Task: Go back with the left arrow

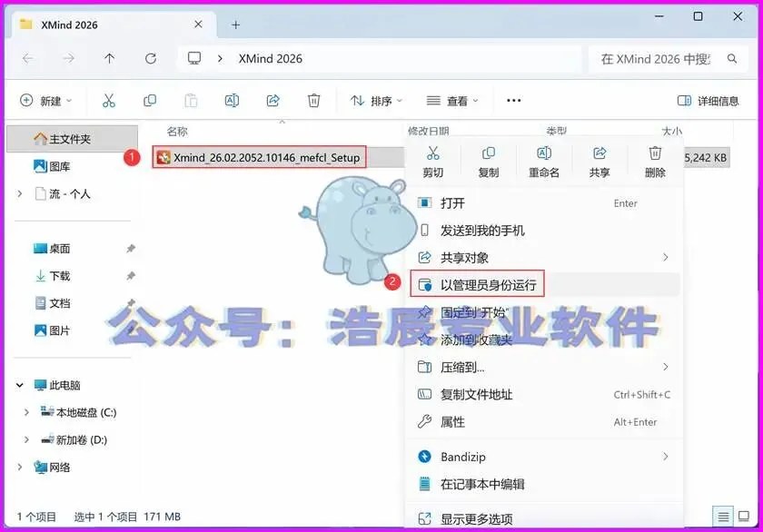Action: (28, 59)
